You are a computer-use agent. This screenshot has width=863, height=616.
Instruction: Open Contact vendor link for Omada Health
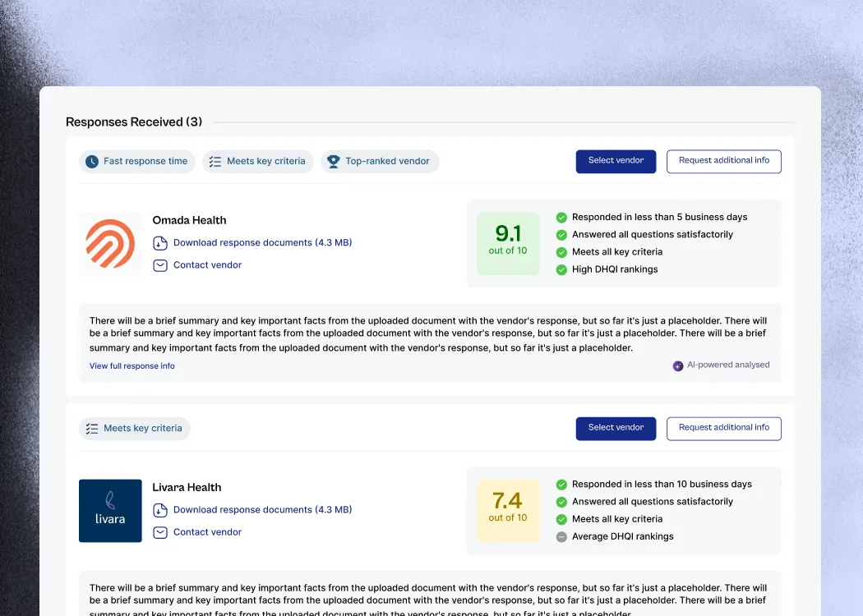click(207, 265)
